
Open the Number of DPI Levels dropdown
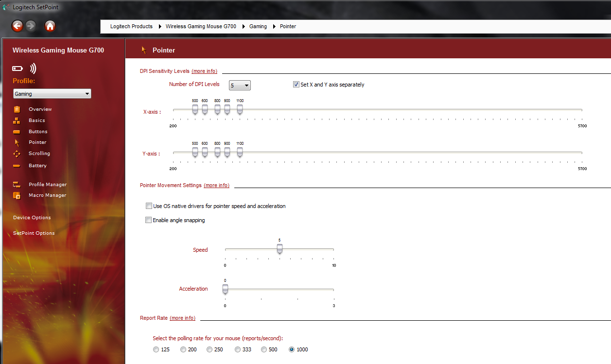pos(240,86)
